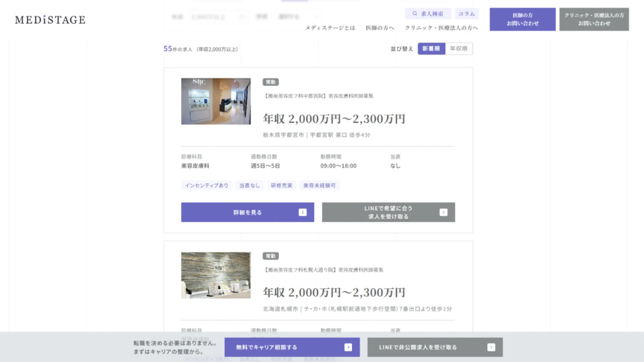Open the コラム link
The width and height of the screenshot is (644, 362).
click(466, 14)
